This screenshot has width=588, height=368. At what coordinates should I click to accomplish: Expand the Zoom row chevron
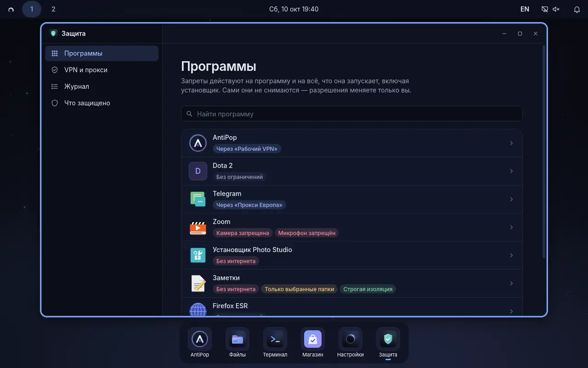[511, 227]
